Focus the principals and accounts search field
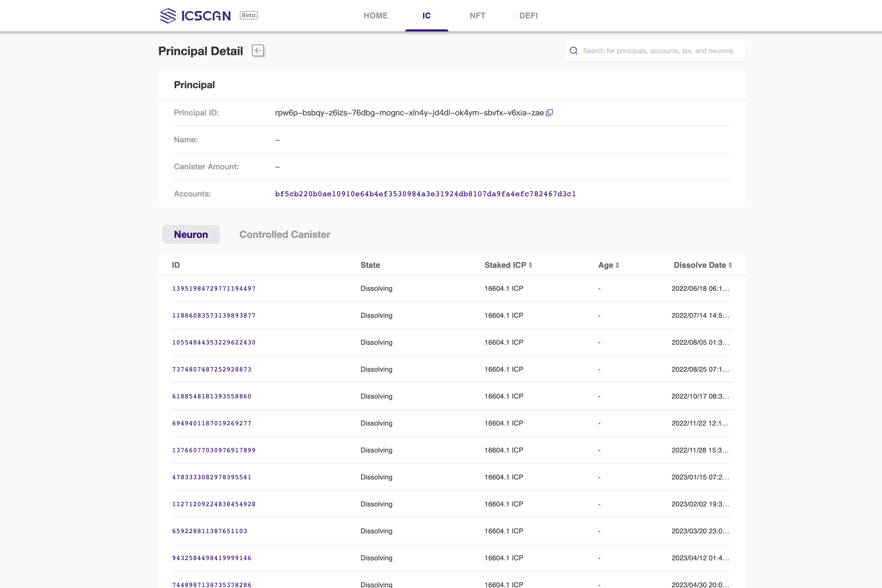The height and width of the screenshot is (588, 882). (x=660, y=51)
